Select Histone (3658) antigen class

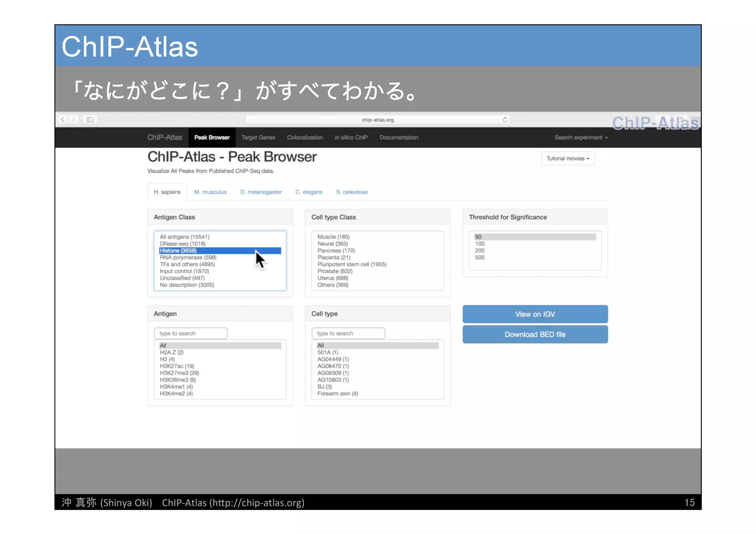(220, 251)
